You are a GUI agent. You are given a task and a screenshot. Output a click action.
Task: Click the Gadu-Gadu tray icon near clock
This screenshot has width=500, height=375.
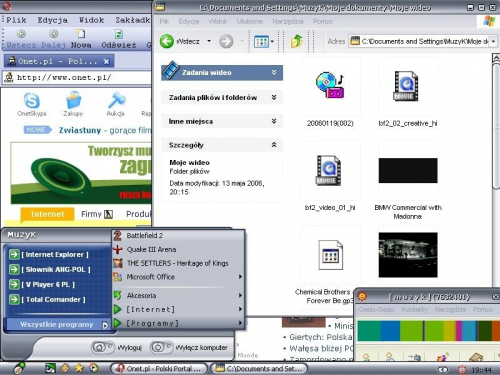coord(462,369)
